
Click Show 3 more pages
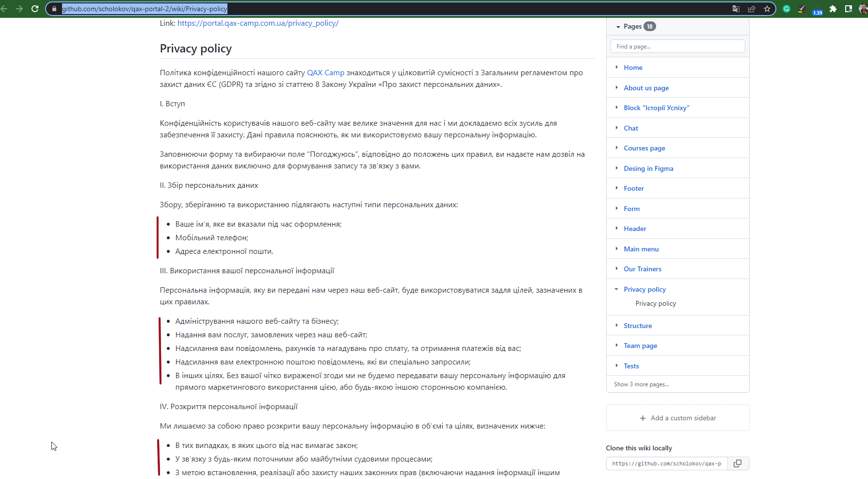click(641, 384)
